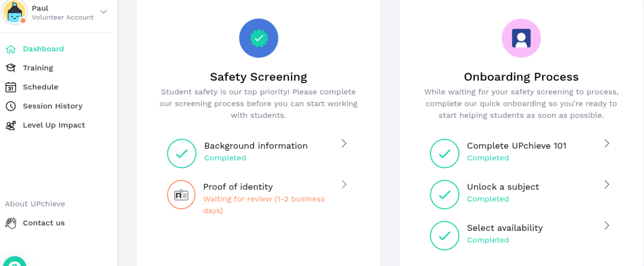This screenshot has width=644, height=266.
Task: Click the Background information checkmark circle
Action: (x=182, y=154)
